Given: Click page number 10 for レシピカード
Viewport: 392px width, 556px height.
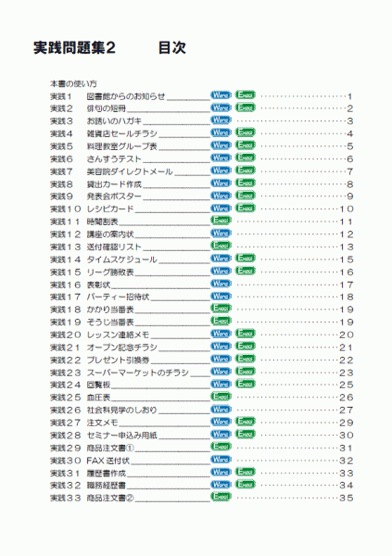Looking at the screenshot, I should tap(347, 209).
